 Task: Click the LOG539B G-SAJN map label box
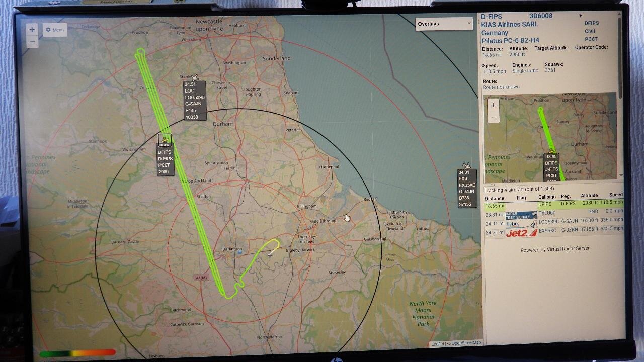pyautogui.click(x=195, y=101)
